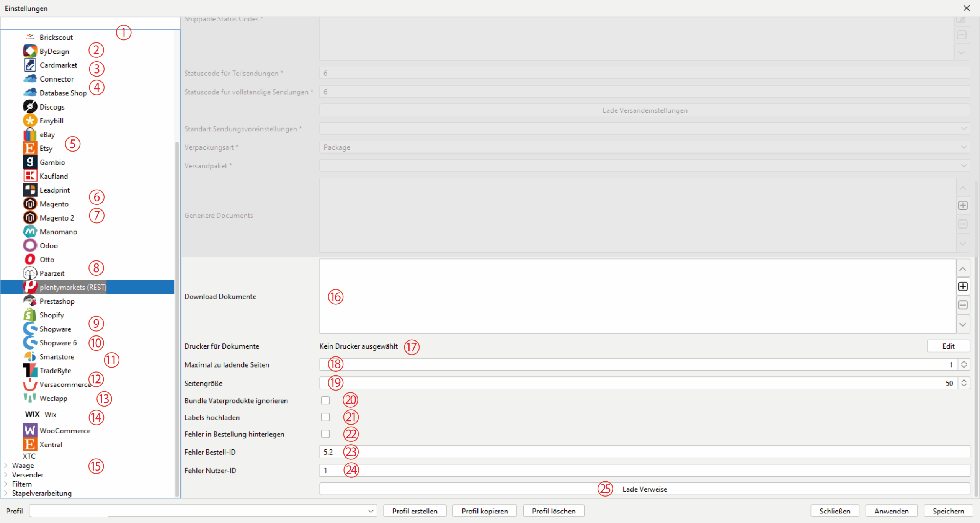Click the Schließen button
The height and width of the screenshot is (523, 980).
[835, 511]
